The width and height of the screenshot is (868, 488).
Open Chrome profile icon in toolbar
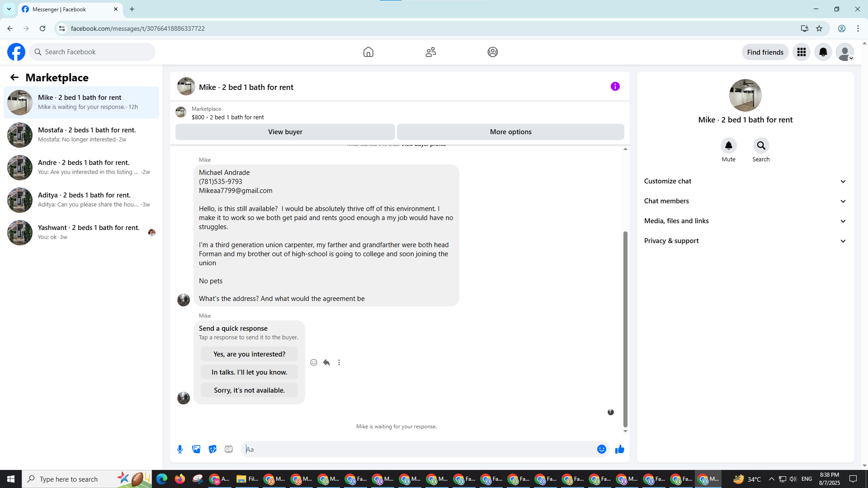(842, 28)
